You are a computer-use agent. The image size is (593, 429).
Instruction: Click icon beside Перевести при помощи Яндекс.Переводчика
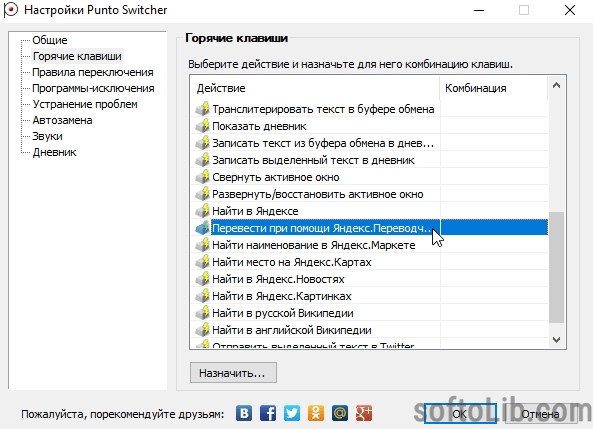click(x=203, y=228)
